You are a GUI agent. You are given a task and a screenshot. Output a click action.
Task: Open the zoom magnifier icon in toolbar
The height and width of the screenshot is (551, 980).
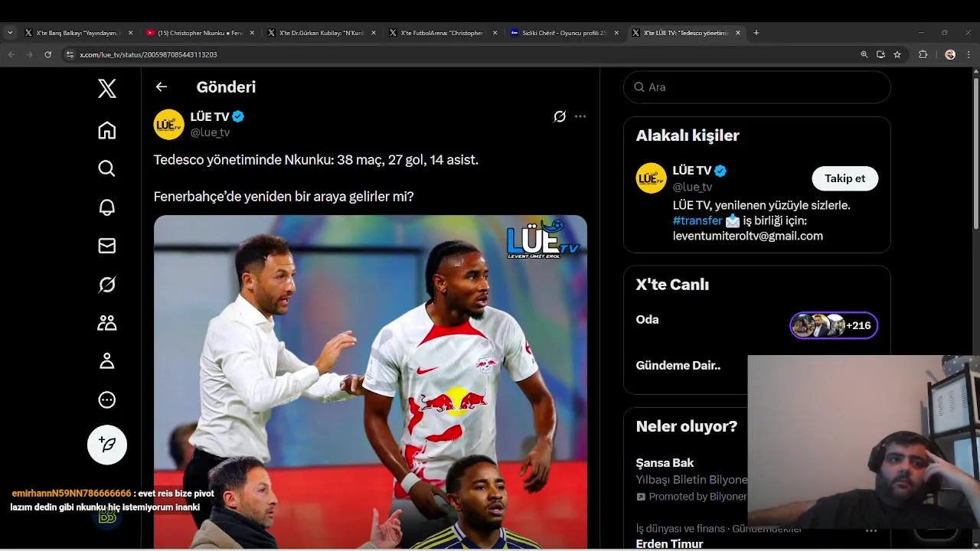(x=864, y=54)
